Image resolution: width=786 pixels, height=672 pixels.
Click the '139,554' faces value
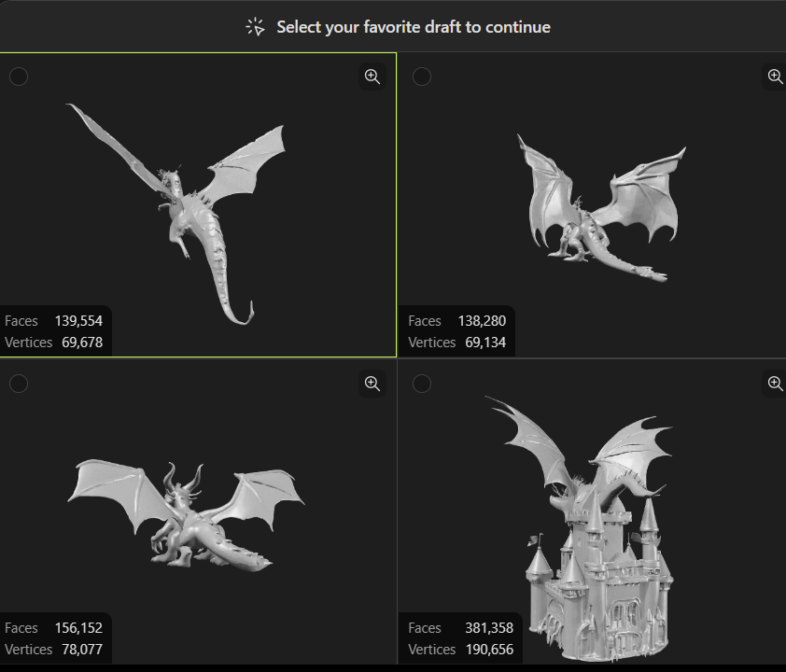click(x=78, y=321)
